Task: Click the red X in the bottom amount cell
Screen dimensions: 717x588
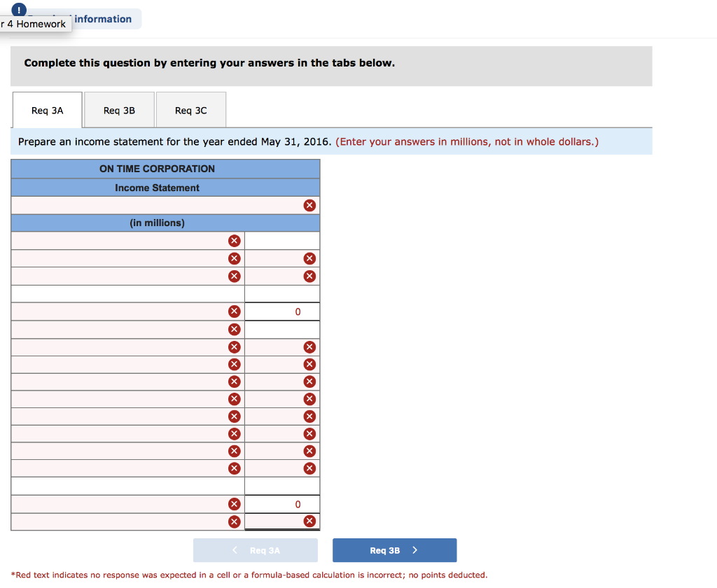Action: (309, 521)
